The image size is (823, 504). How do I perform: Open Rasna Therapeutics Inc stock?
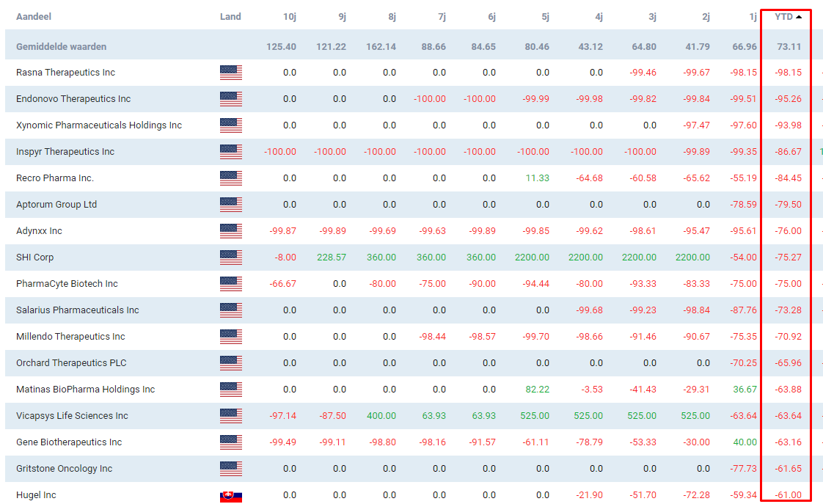tap(65, 73)
